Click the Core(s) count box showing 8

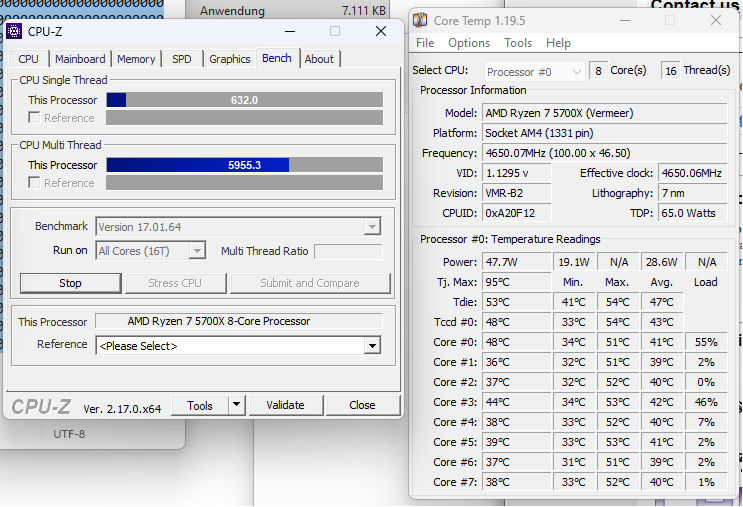[598, 71]
